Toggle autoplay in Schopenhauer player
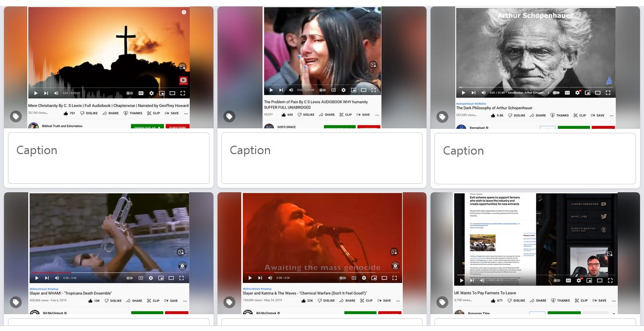Viewport: 644px width, 331px height. coord(556,93)
